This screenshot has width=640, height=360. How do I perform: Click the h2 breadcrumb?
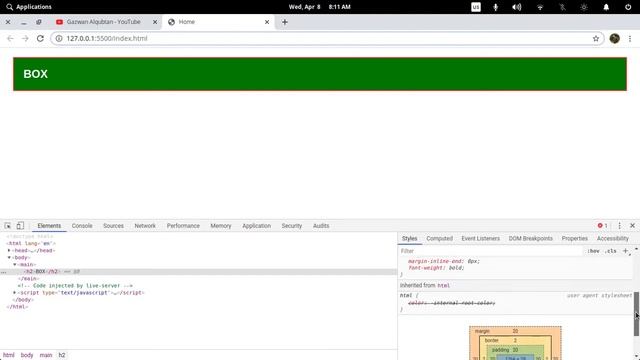pyautogui.click(x=62, y=355)
